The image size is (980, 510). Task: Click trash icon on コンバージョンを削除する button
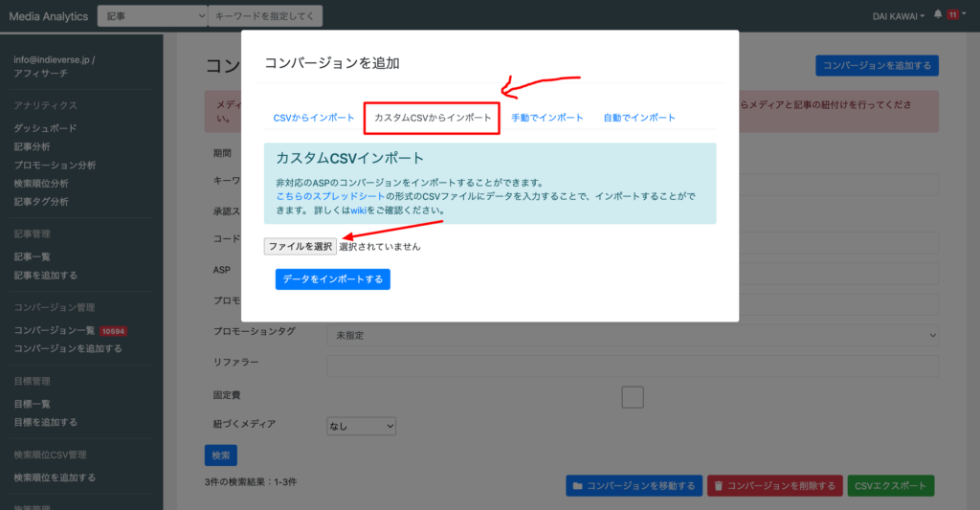[x=718, y=486]
